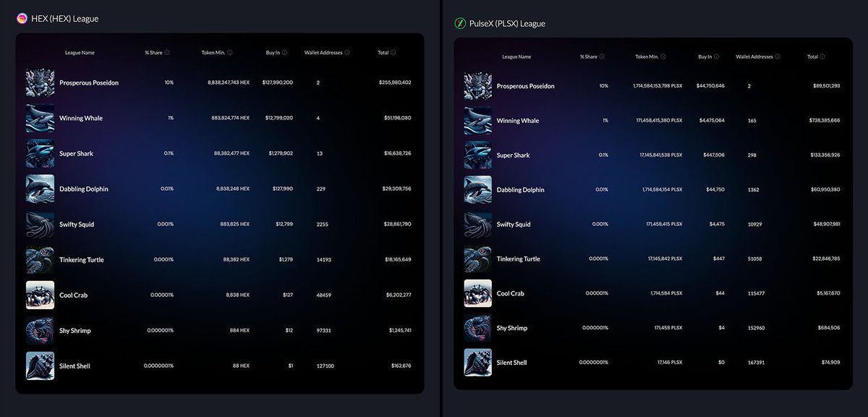Viewport: 868px width, 417px height.
Task: Click the % Share info icon in the PLSX table
Action: (x=603, y=56)
